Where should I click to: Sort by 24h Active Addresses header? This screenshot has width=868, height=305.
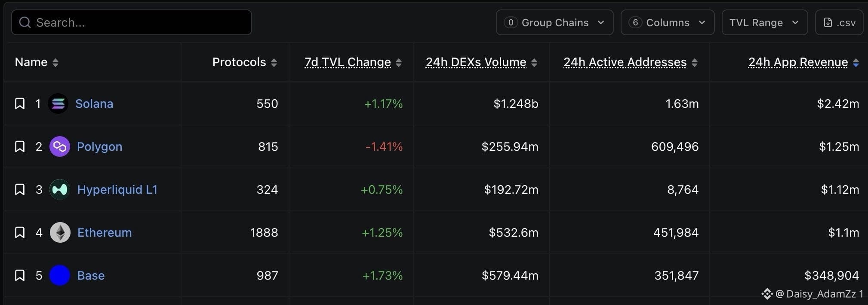(625, 62)
